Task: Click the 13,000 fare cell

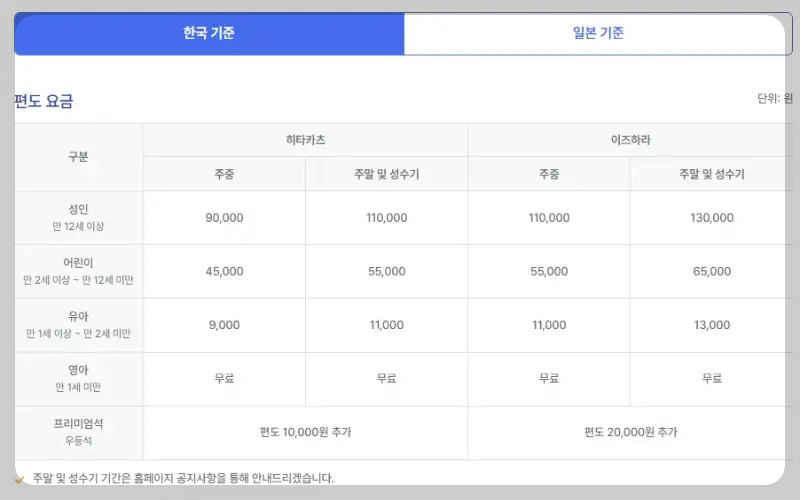Action: pos(712,325)
